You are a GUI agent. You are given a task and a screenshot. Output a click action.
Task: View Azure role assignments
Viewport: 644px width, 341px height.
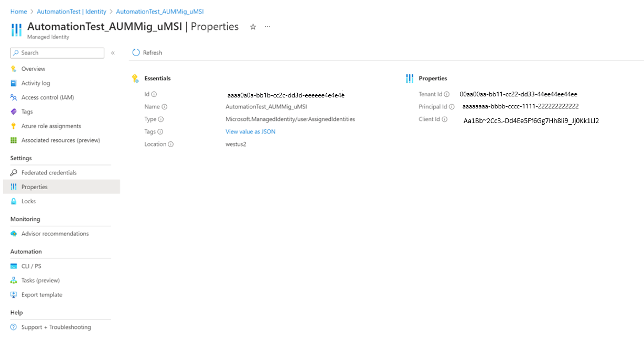(x=49, y=126)
